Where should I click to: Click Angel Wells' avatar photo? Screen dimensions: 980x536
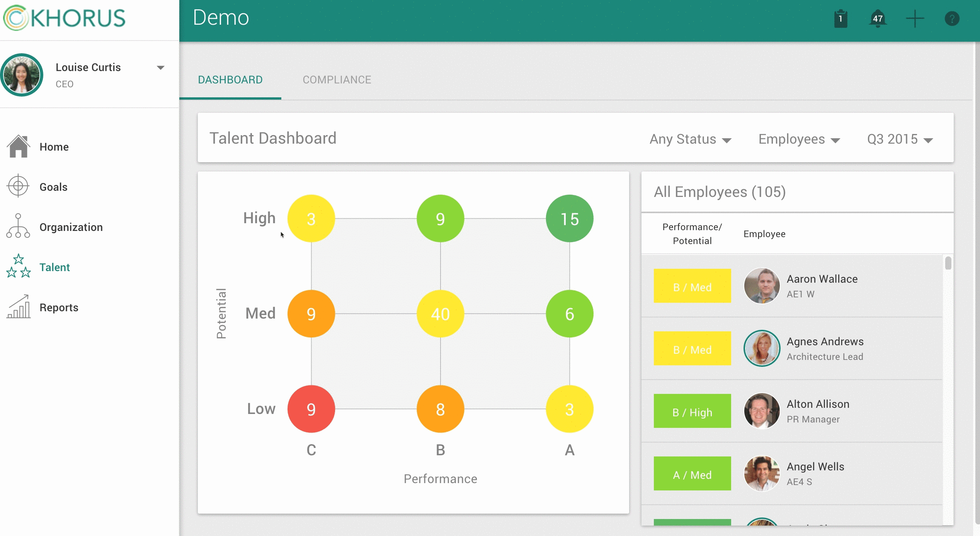point(762,473)
